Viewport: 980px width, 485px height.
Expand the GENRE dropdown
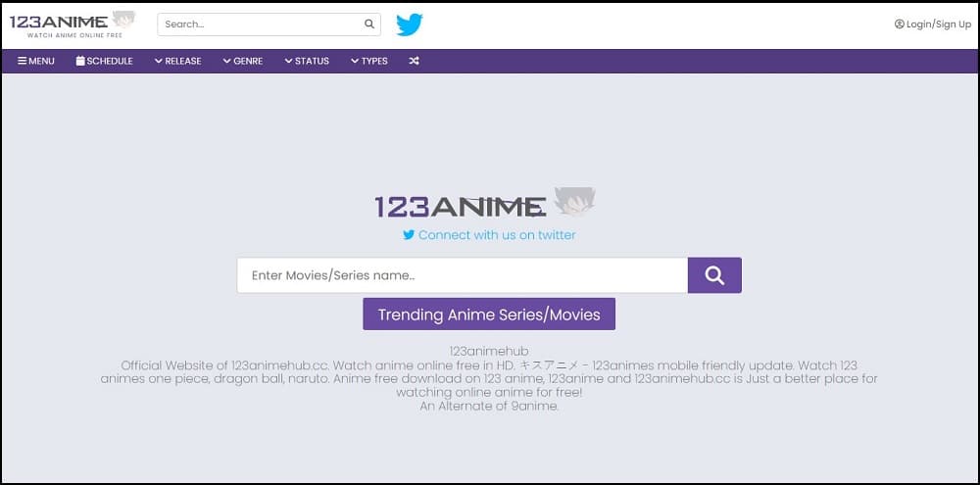click(243, 62)
